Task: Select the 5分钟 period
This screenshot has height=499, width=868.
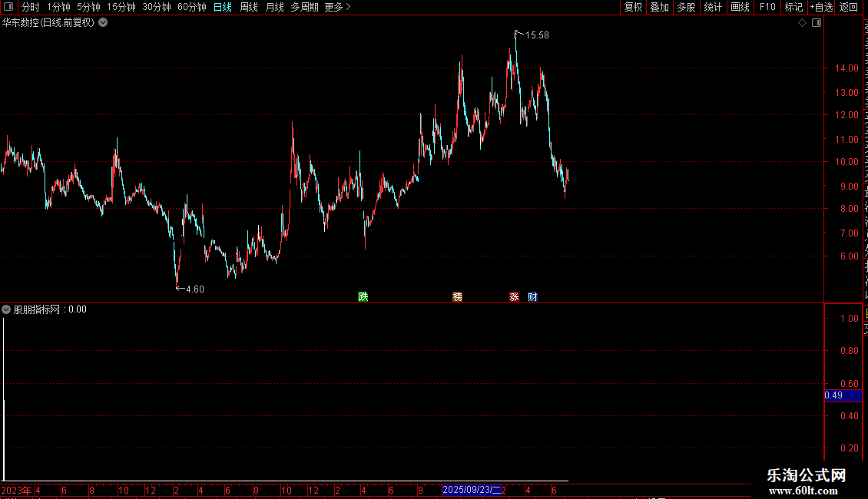Action: click(88, 7)
